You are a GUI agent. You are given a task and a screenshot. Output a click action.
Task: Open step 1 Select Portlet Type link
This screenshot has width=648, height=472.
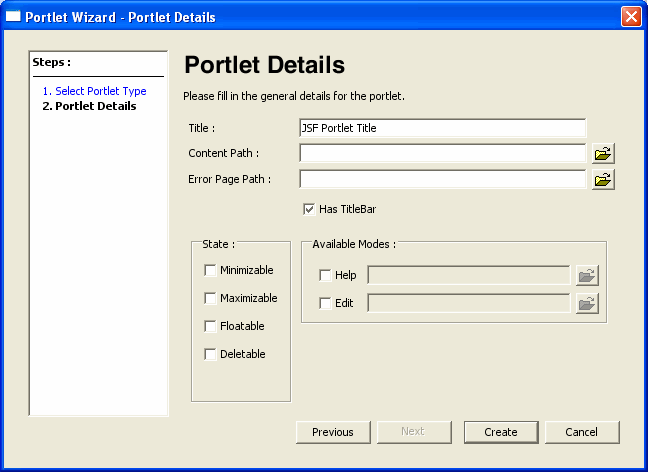[x=95, y=91]
